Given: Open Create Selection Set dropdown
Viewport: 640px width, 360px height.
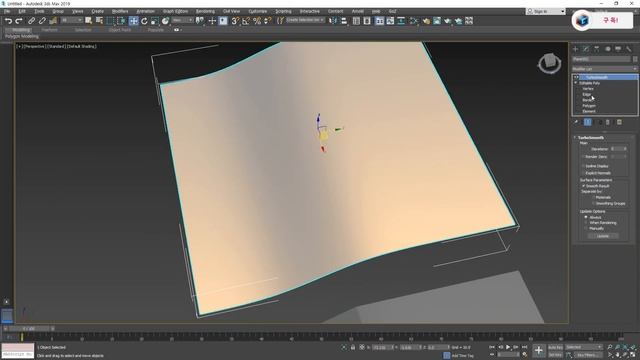Looking at the screenshot, I should coord(305,20).
